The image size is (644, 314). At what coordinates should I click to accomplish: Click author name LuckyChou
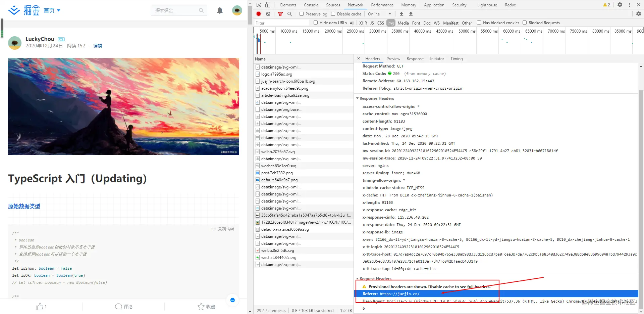point(40,39)
